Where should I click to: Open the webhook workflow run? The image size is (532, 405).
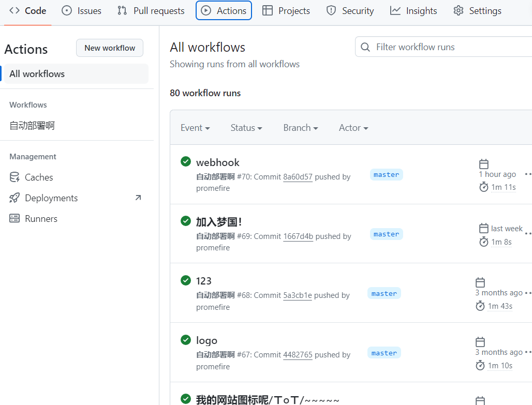pyautogui.click(x=218, y=162)
